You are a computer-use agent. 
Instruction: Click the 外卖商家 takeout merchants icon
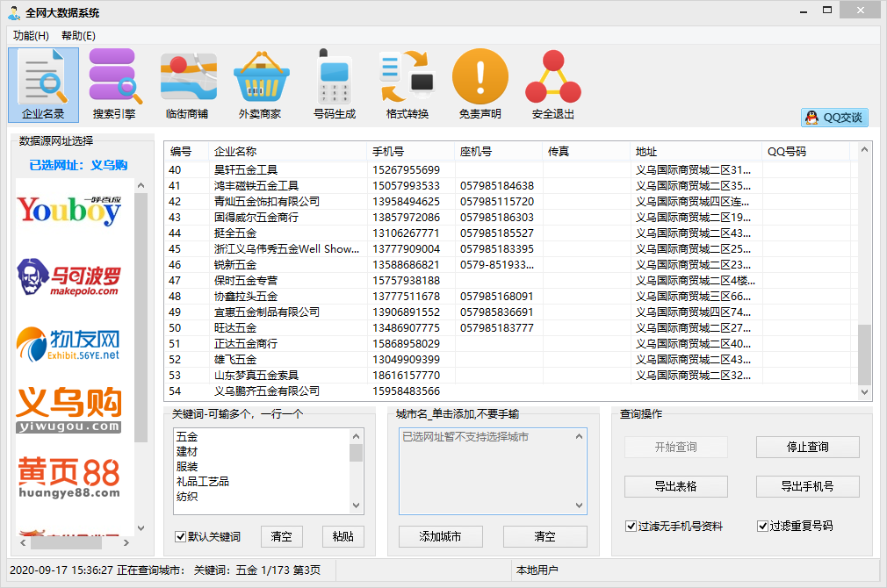pyautogui.click(x=261, y=83)
